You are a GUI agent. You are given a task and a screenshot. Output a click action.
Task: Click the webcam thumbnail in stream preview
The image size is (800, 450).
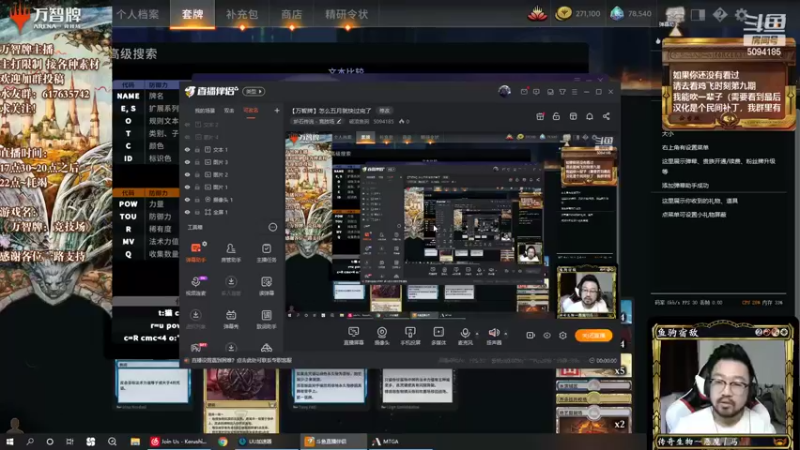pyautogui.click(x=587, y=293)
